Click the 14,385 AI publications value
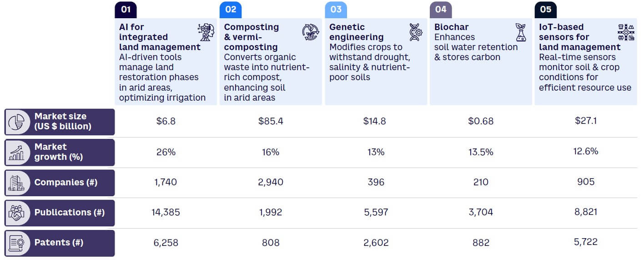The image size is (644, 260). click(x=166, y=212)
